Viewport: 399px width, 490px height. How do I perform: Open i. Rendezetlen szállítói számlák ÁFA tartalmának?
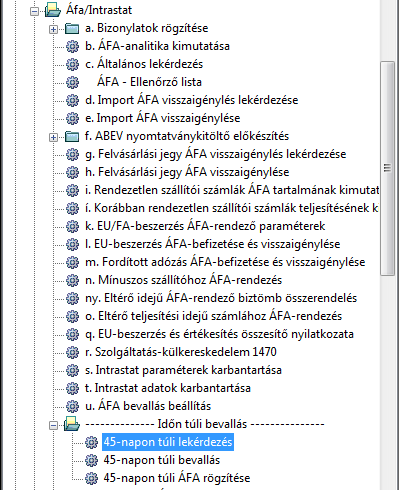click(x=232, y=190)
